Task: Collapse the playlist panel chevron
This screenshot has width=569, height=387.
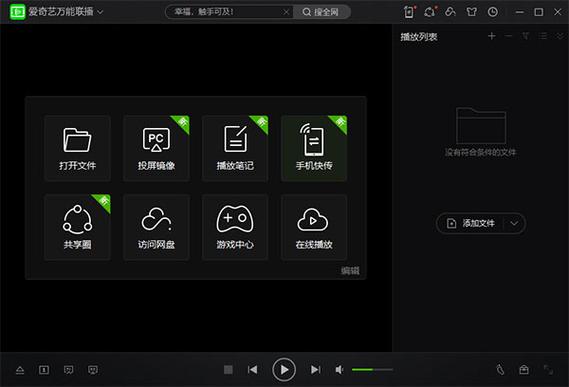Action: point(560,36)
